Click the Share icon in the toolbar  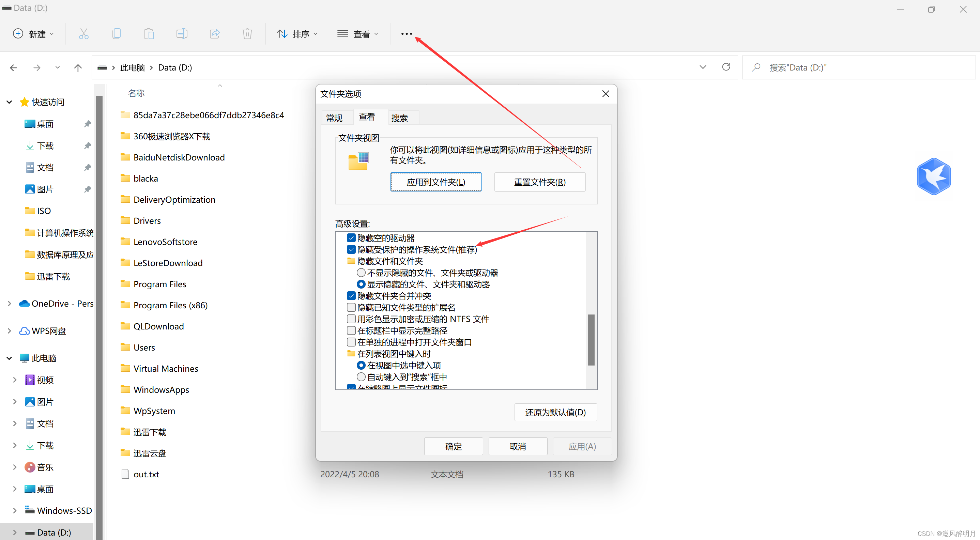tap(215, 33)
